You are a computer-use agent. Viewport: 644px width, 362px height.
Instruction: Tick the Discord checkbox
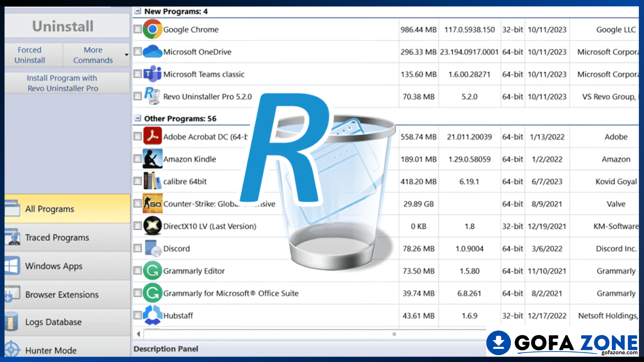coord(138,248)
